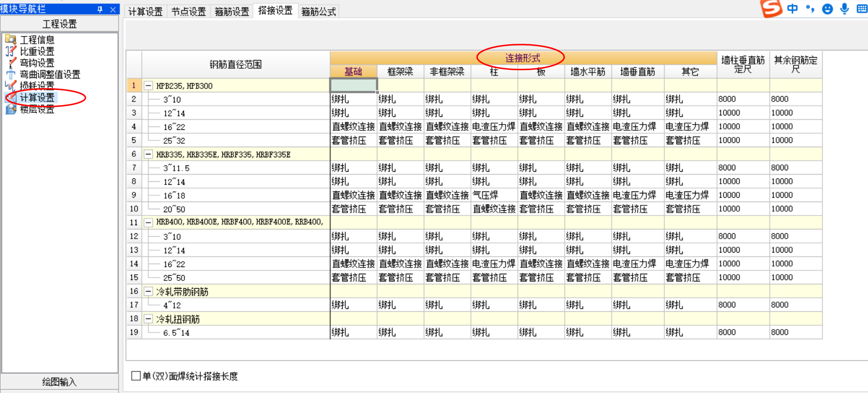Select row 19 diameter range 6.5~14
Screen dimensions: 868x393
click(176, 332)
